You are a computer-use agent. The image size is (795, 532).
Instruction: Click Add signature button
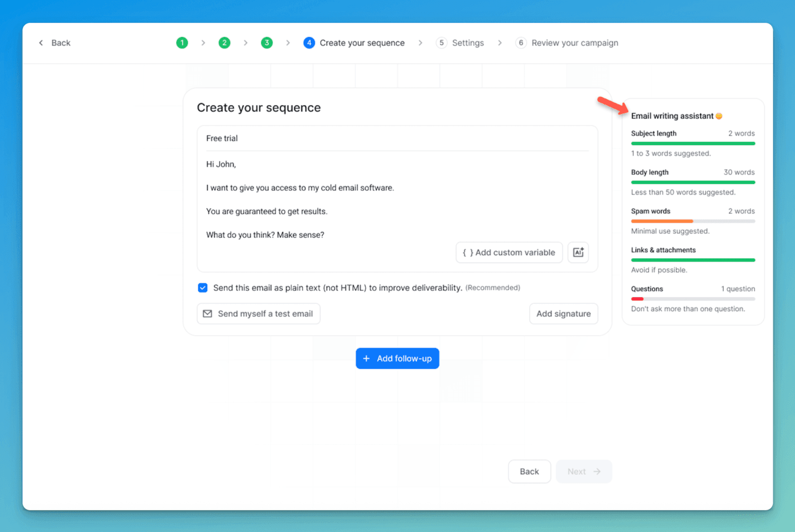pyautogui.click(x=563, y=314)
